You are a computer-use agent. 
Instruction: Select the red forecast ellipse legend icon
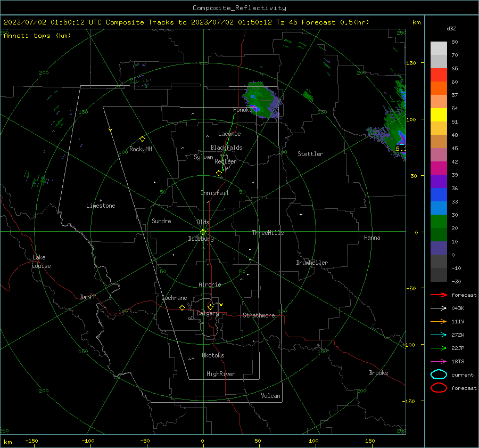click(x=439, y=388)
